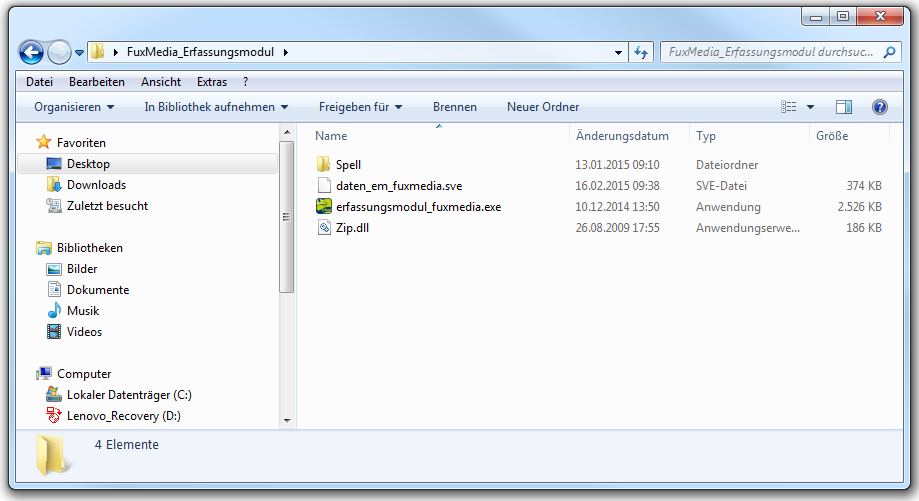Open the view options dropdown arrow
919x501 pixels.
point(811,107)
